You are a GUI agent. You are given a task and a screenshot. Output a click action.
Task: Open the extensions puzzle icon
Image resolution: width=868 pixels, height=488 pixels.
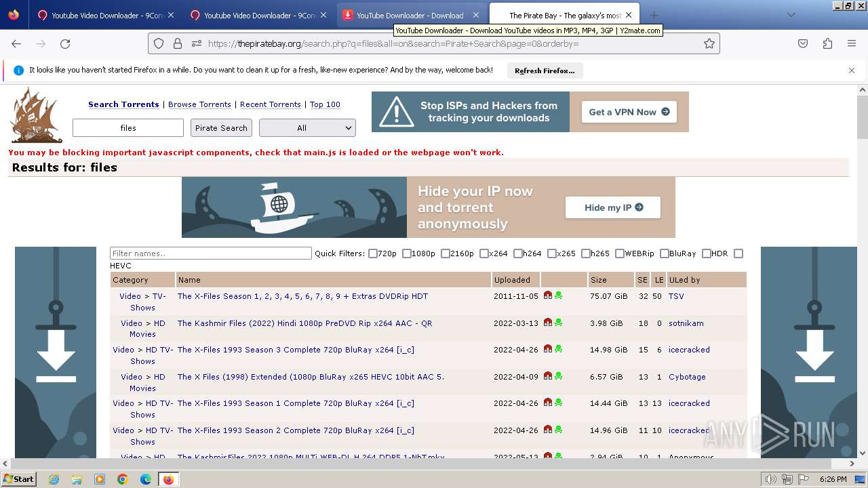coord(827,43)
